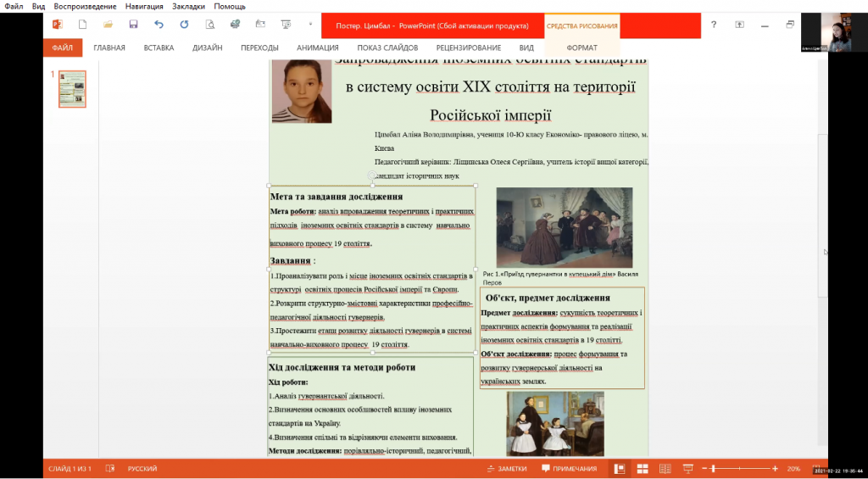
Task: Click the painting with two girls in aprons
Action: coord(555,424)
